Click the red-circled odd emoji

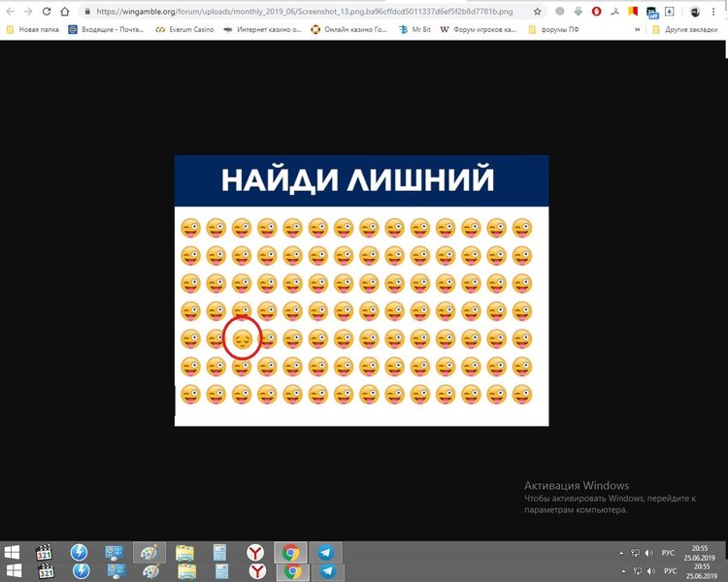click(x=242, y=339)
